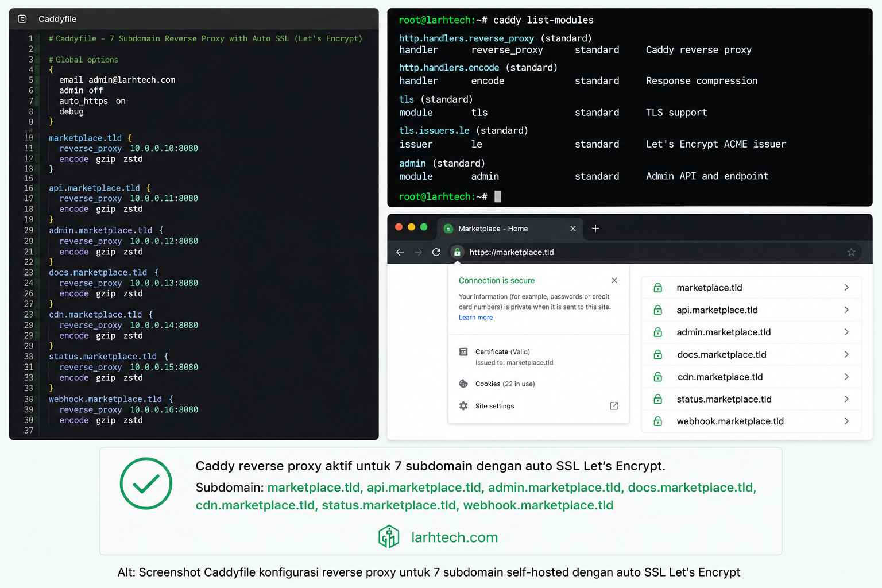The height and width of the screenshot is (588, 882).
Task: Click 'reverse_proxy 10.0.0.16:8080' line
Action: coord(129,409)
